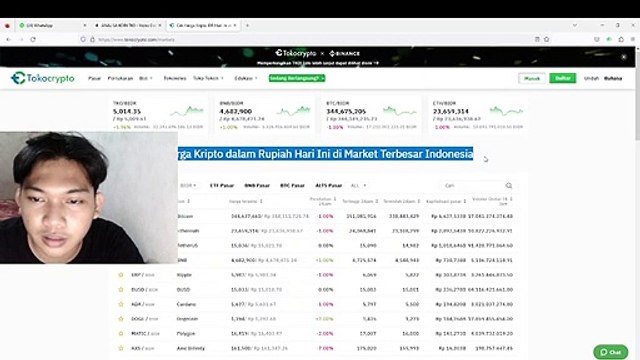
Task: Open the list-all-tabs chevron
Action: [x=575, y=25]
